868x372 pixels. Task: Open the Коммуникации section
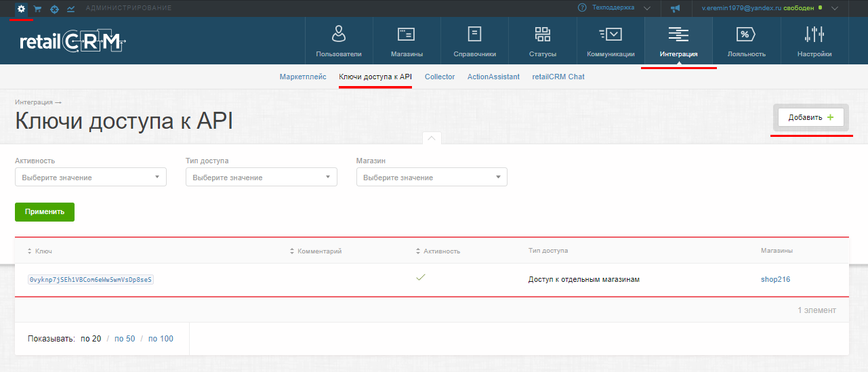(611, 41)
